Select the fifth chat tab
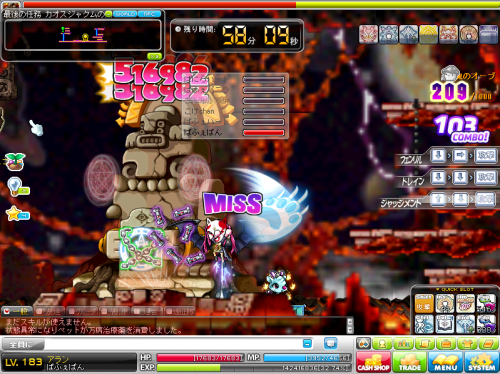This screenshot has width=500, height=374. coord(147,311)
